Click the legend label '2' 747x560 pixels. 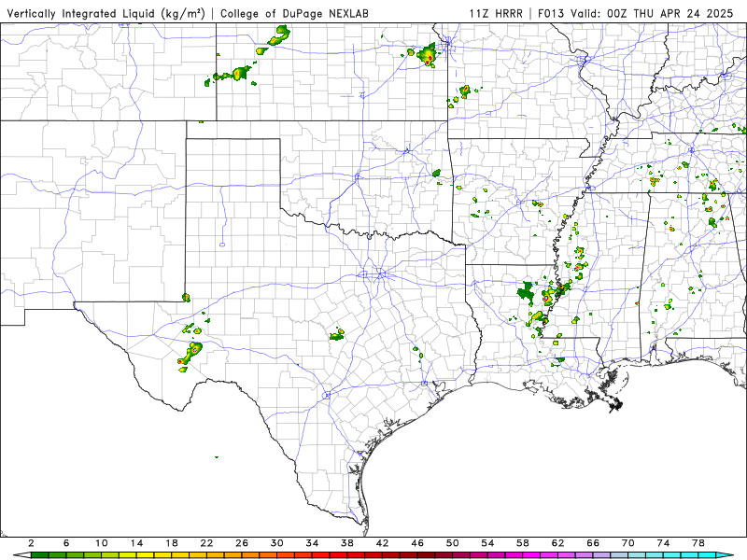click(x=31, y=543)
